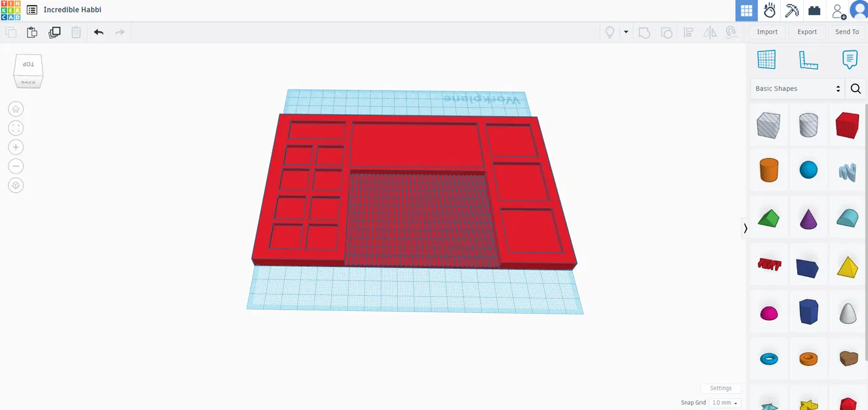
Task: Open the Align tool
Action: pos(688,31)
